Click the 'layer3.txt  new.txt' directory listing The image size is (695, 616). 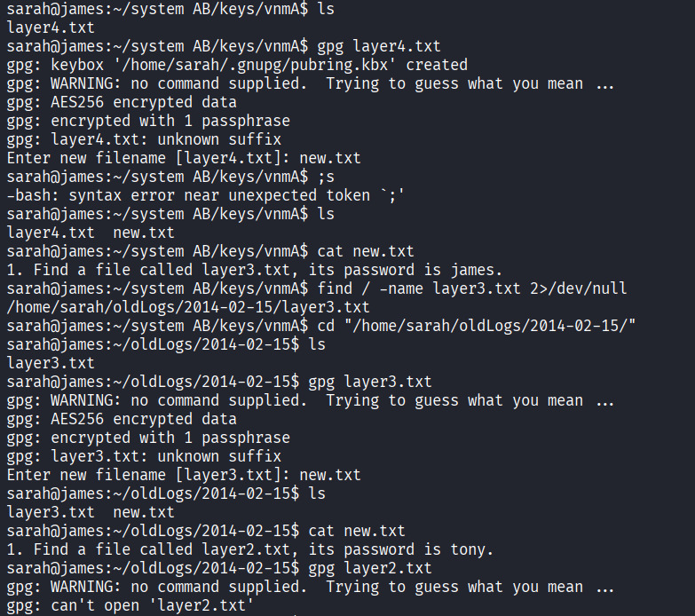(x=91, y=512)
